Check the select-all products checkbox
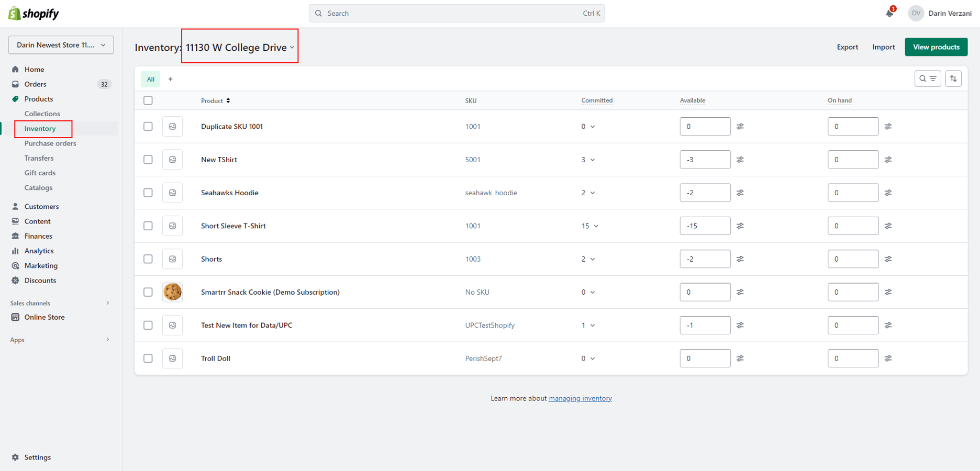Image resolution: width=980 pixels, height=471 pixels. 148,100
